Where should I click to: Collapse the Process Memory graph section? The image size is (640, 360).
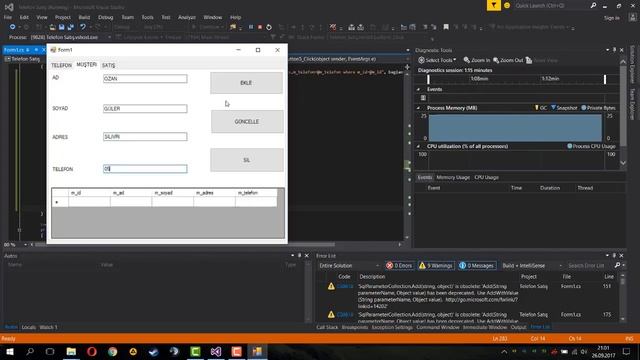click(x=418, y=108)
